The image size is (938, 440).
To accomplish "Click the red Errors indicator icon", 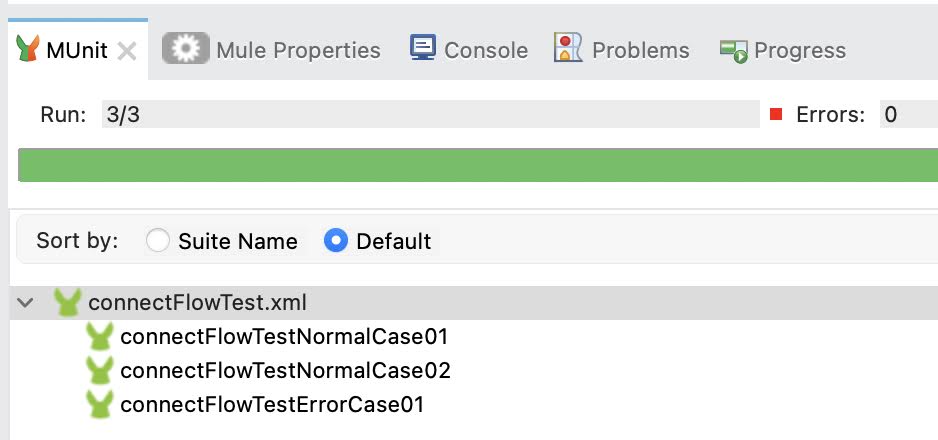I will [x=776, y=114].
